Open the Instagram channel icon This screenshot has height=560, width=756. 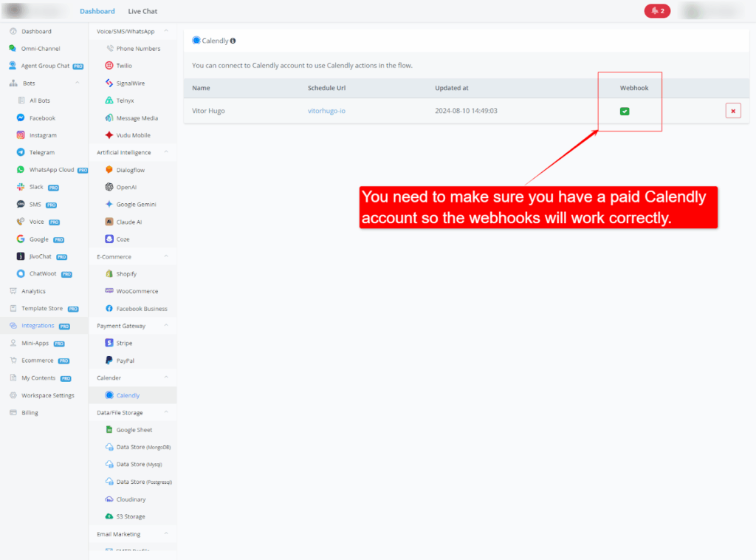coord(21,135)
